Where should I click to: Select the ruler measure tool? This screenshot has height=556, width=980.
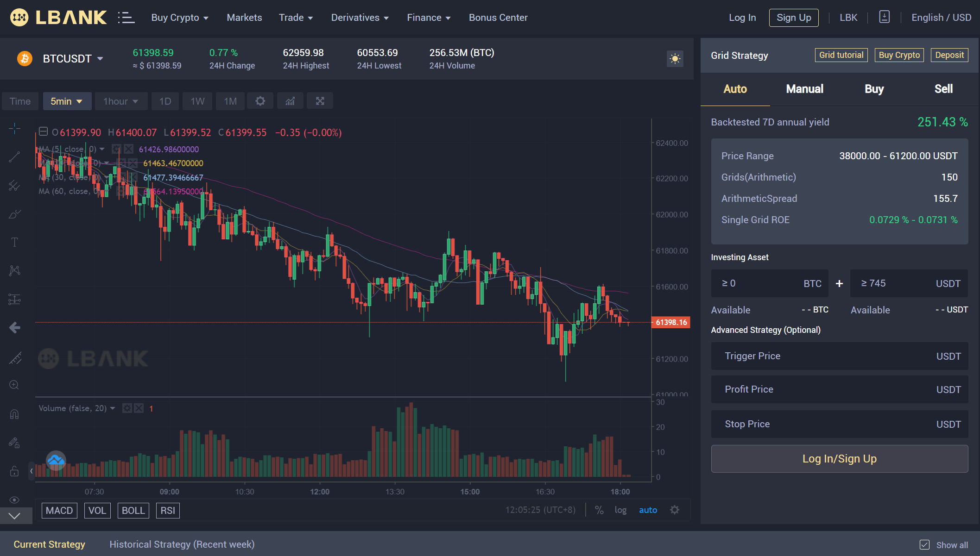click(14, 357)
